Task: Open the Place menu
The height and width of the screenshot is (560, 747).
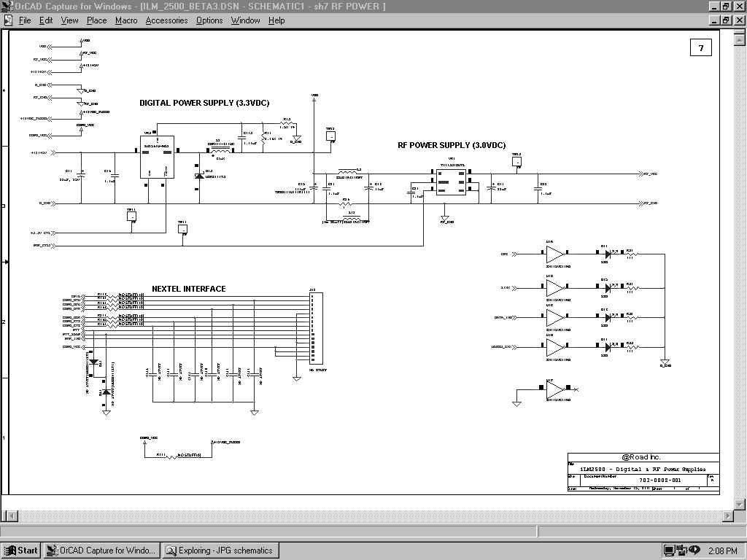Action: point(96,20)
